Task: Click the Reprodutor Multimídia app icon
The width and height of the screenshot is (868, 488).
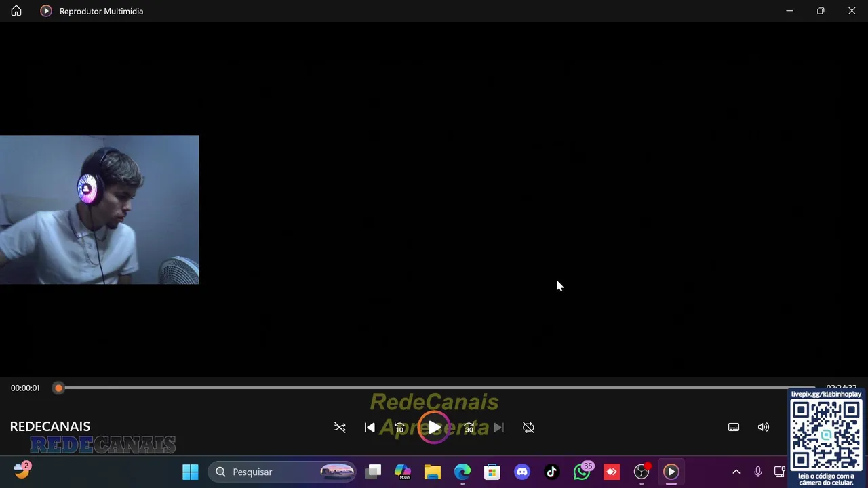Action: 45,11
